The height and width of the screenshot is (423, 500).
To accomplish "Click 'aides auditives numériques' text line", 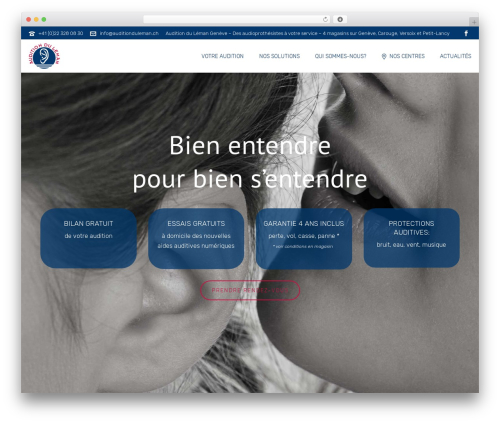I will pyautogui.click(x=196, y=246).
